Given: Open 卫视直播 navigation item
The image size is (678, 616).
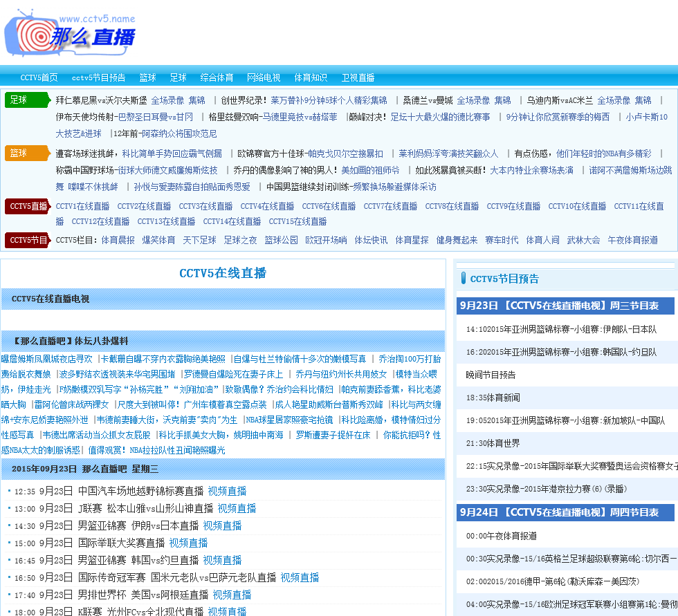Looking at the screenshot, I should point(358,77).
